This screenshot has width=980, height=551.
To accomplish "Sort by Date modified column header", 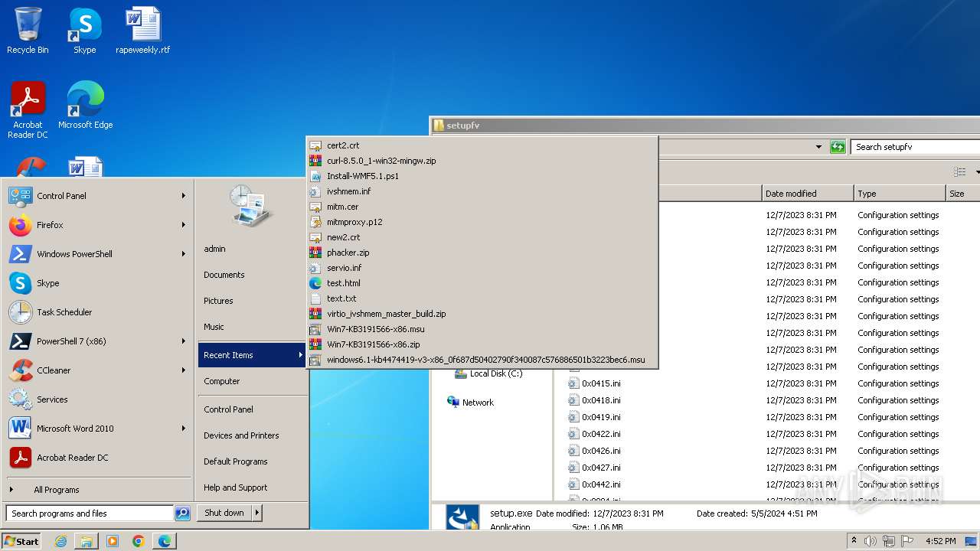I will (x=807, y=194).
